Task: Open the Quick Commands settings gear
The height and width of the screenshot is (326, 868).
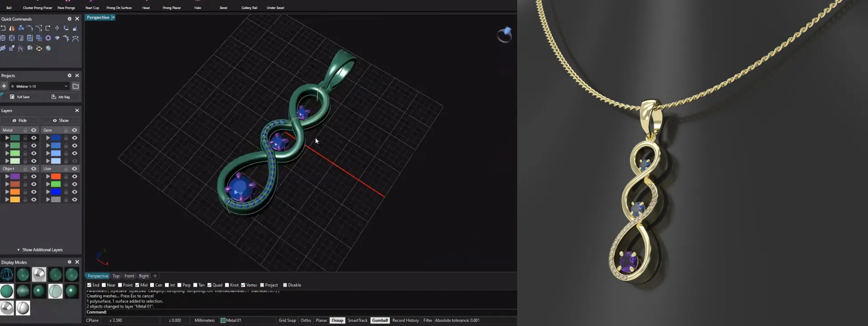Action: (70, 19)
